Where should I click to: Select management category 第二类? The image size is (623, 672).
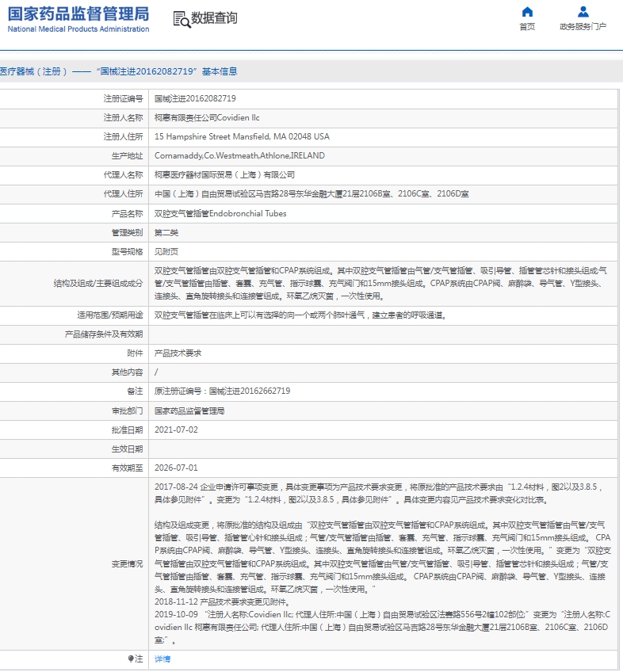pos(166,233)
